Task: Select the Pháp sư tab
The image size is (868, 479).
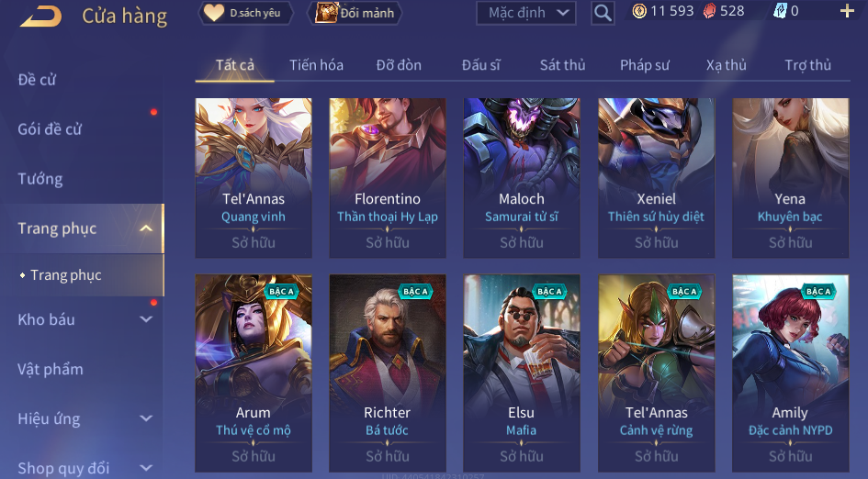Action: click(645, 65)
